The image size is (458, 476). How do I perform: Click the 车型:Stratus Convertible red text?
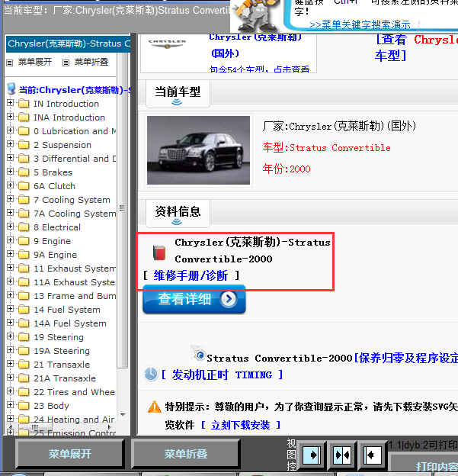(327, 147)
